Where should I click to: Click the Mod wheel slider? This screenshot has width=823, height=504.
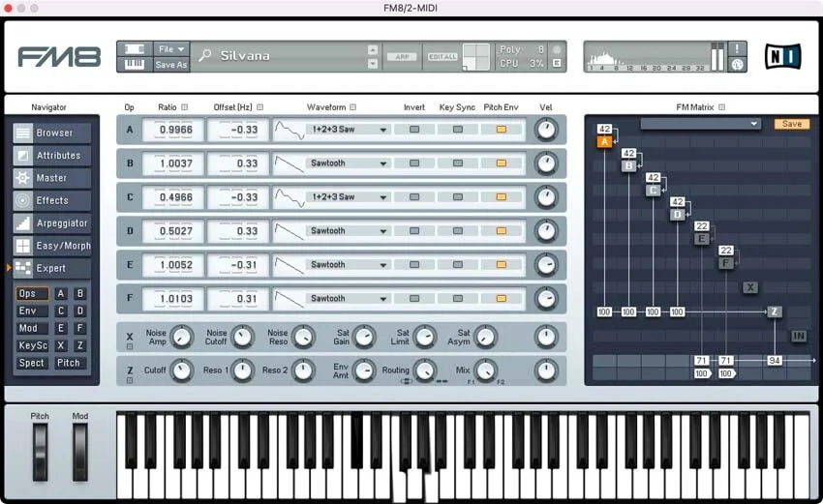pos(79,452)
